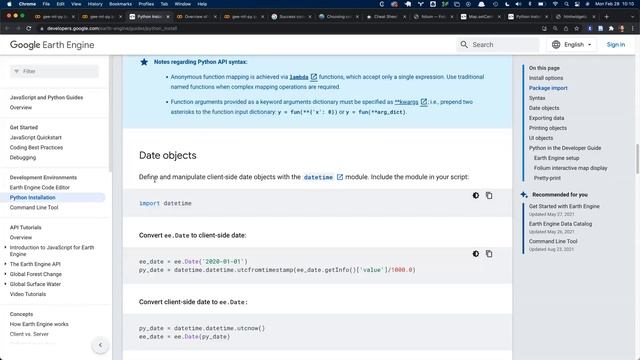
Task: Click the filter funnel icon
Action: 16,71
